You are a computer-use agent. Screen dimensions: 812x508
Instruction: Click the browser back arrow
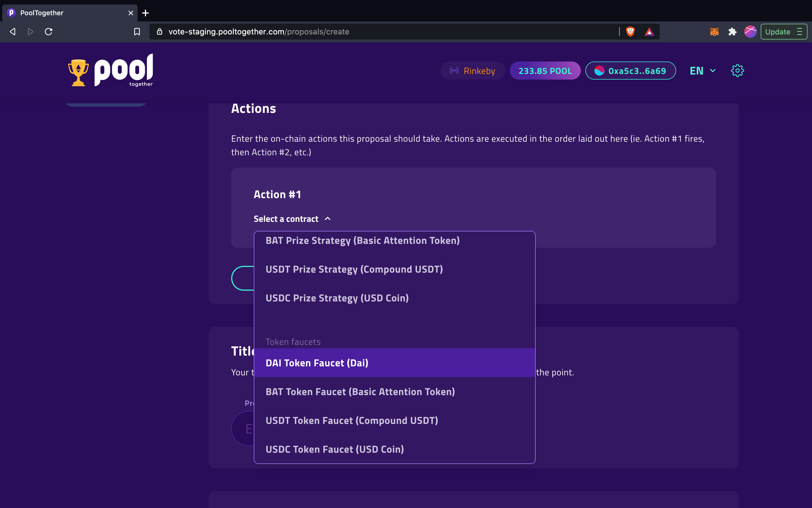pyautogui.click(x=12, y=32)
